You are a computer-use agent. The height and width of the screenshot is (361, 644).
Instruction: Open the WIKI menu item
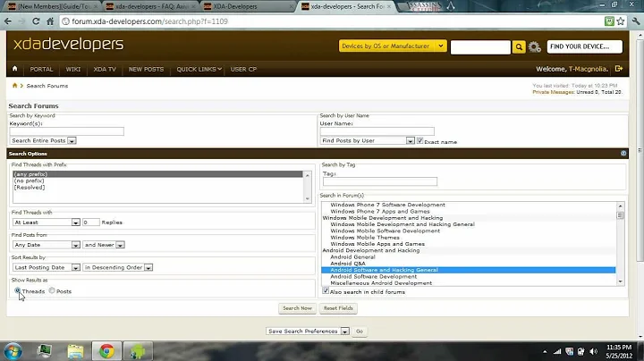73,69
